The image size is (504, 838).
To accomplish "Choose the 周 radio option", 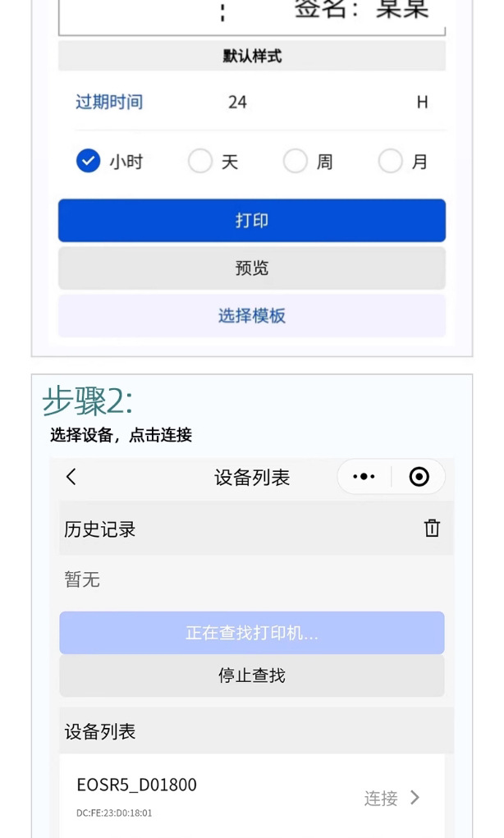I will click(x=295, y=161).
